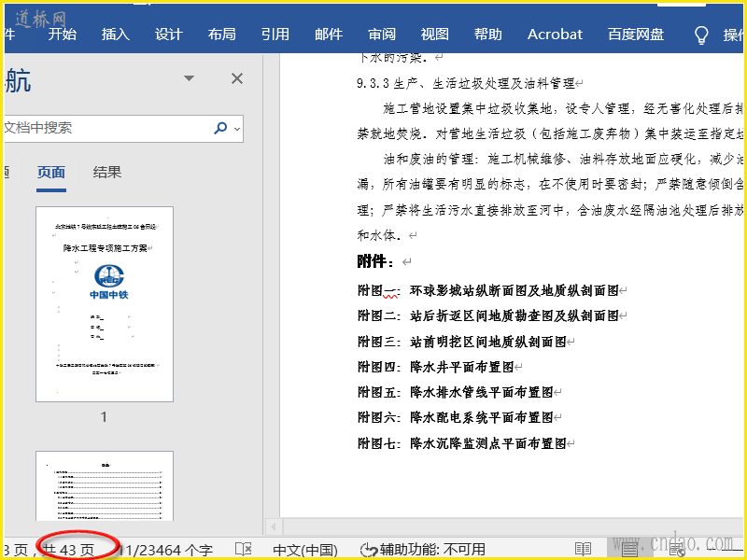This screenshot has width=747, height=560.
Task: Click horizontal scrollbar left arrow
Action: tap(274, 526)
